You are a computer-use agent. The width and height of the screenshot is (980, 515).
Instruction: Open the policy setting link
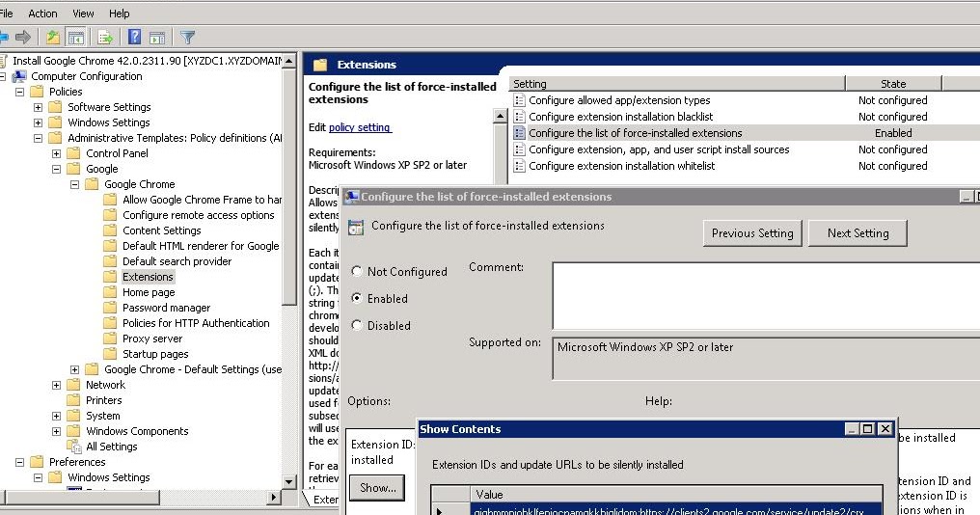click(360, 127)
